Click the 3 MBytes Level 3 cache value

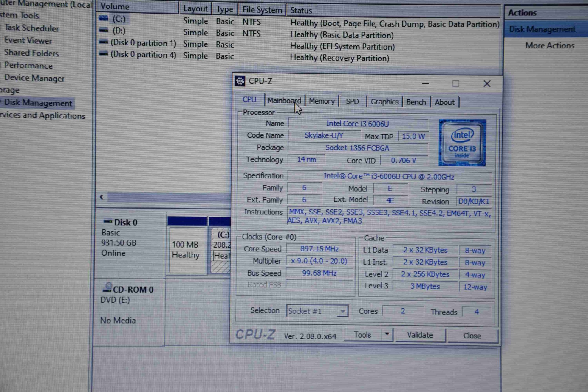tap(425, 286)
